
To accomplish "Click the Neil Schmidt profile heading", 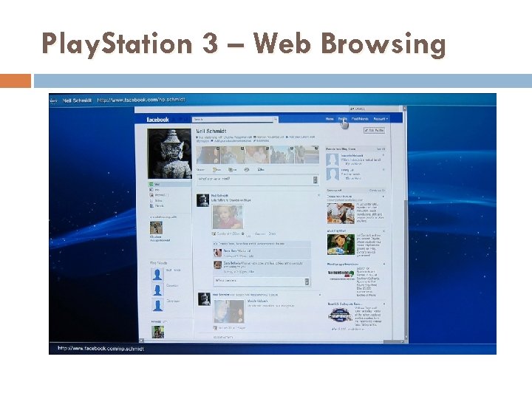I will click(211, 131).
